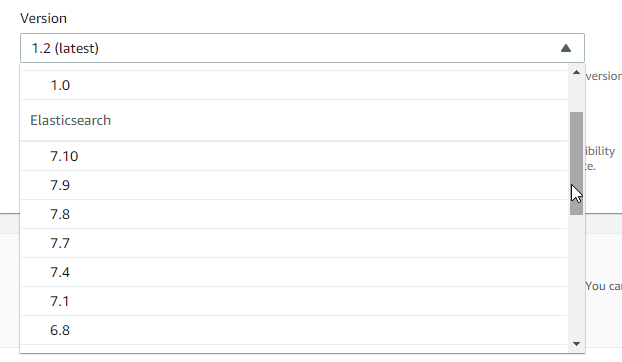Collapse the Version list using the triangle arrow
Viewport: 622px width, 362px height.
(x=566, y=48)
